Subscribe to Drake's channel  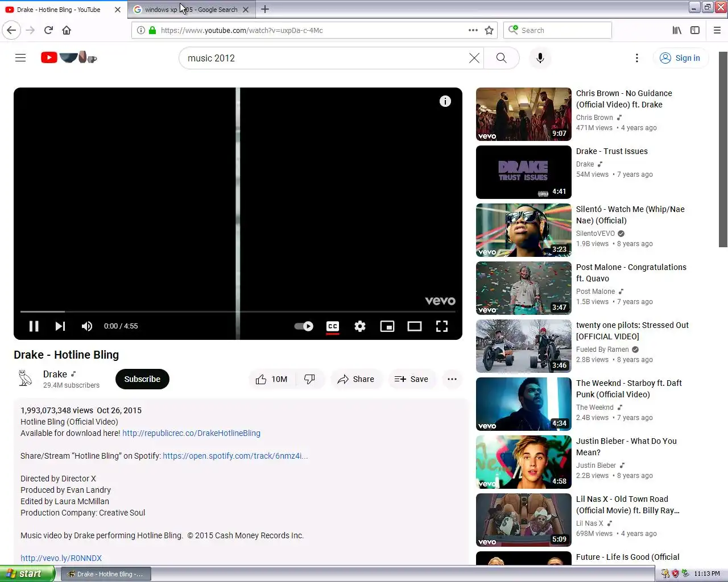[x=142, y=379]
